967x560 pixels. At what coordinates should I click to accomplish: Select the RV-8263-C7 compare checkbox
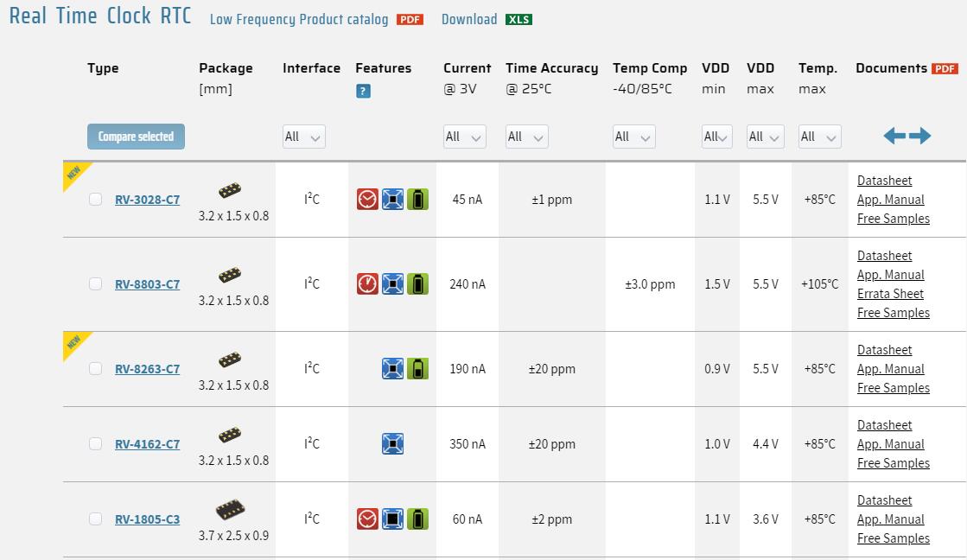pos(95,369)
